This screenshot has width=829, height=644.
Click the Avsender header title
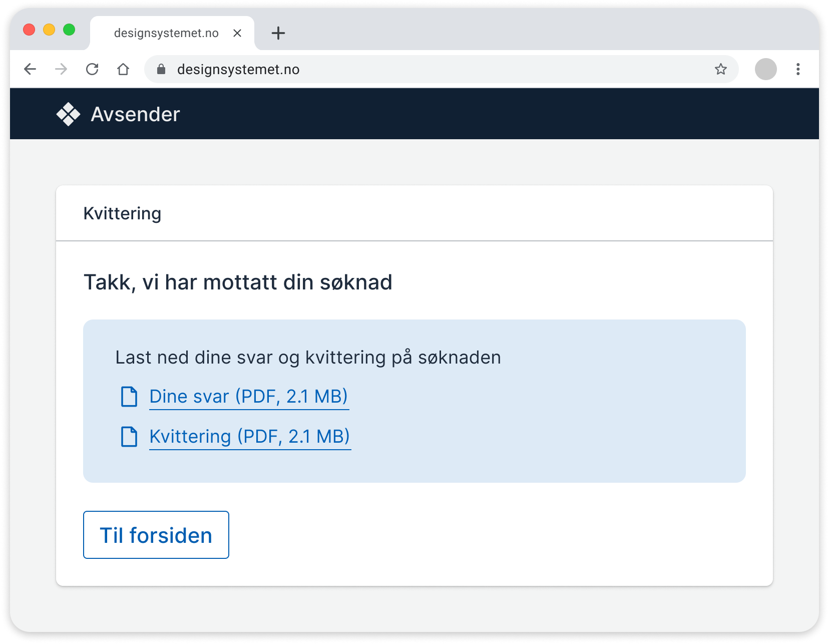click(135, 114)
